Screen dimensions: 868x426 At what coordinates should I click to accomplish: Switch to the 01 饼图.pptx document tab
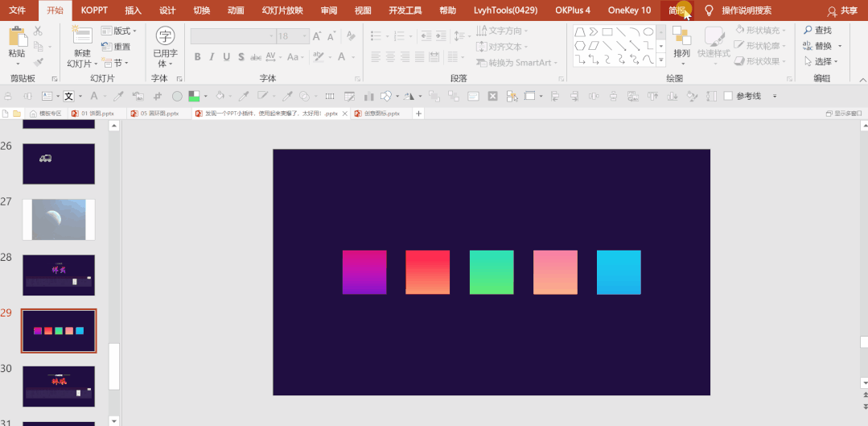coord(97,114)
